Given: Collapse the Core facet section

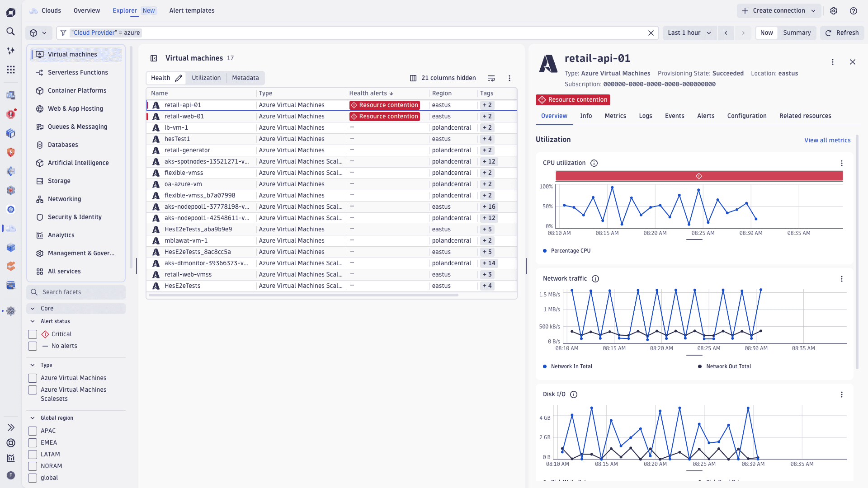Looking at the screenshot, I should point(32,308).
